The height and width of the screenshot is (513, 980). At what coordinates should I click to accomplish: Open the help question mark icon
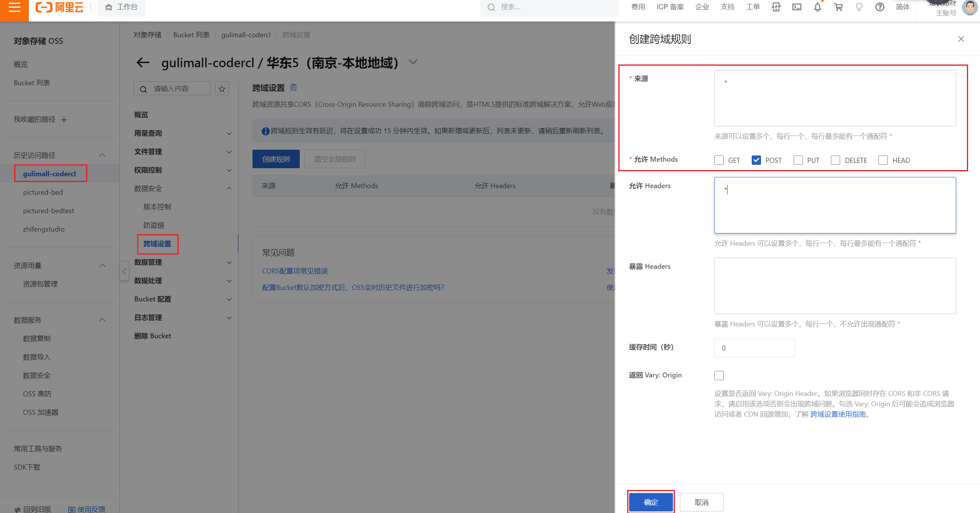click(880, 7)
